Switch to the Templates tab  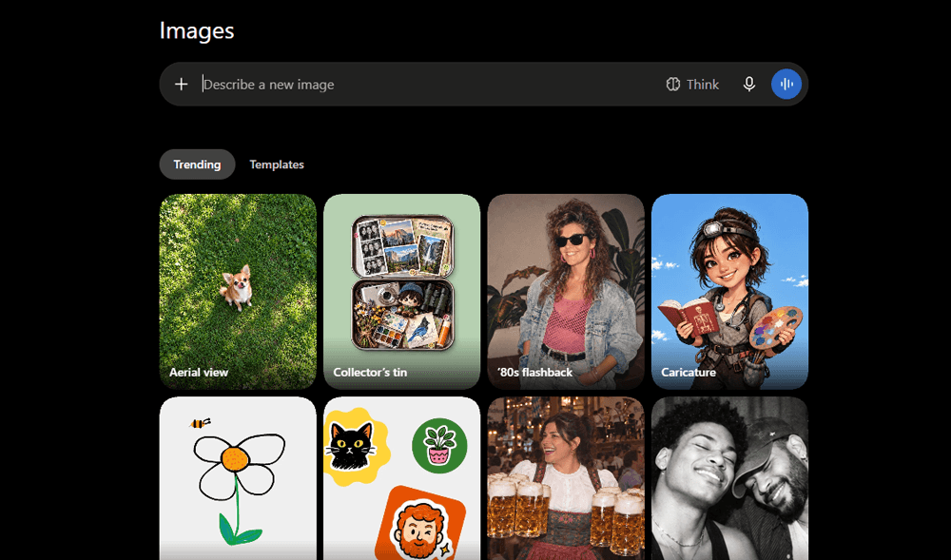(x=277, y=164)
